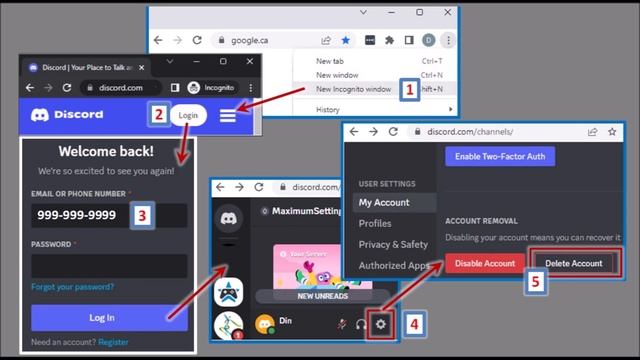Open the game controller star server icon
640x360 pixels.
229,292
